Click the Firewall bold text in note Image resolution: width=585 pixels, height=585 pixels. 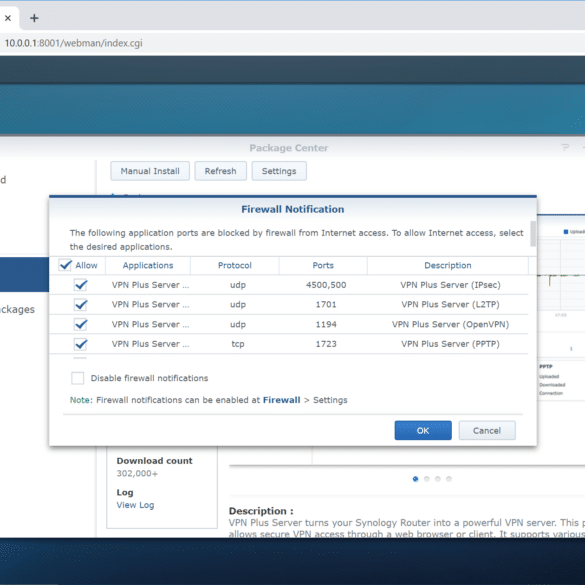(x=282, y=400)
